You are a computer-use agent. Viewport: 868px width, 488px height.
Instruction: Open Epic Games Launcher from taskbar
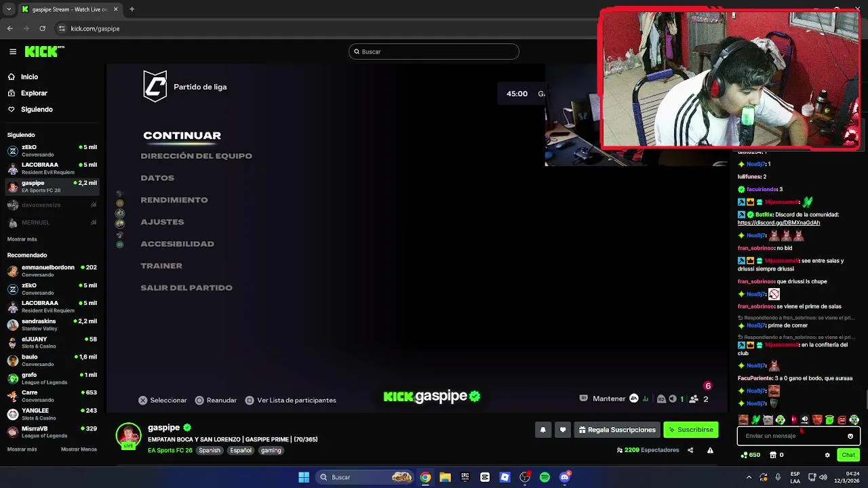(x=465, y=477)
